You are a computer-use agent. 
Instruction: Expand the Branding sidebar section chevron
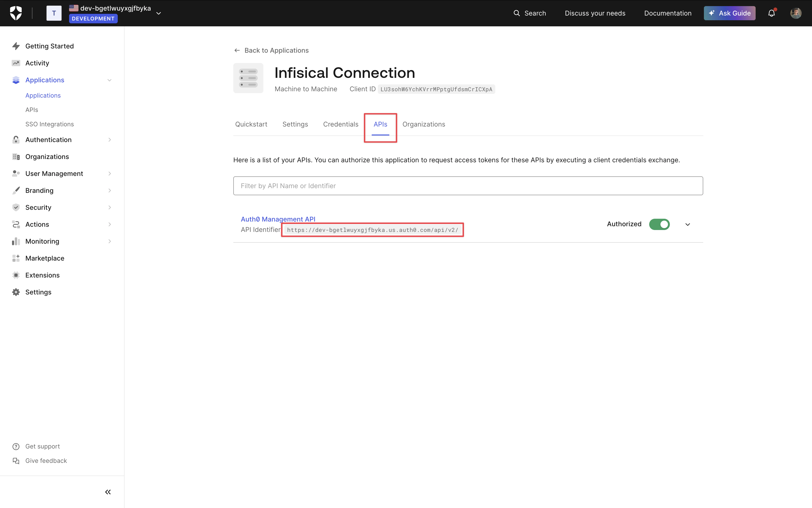[109, 190]
